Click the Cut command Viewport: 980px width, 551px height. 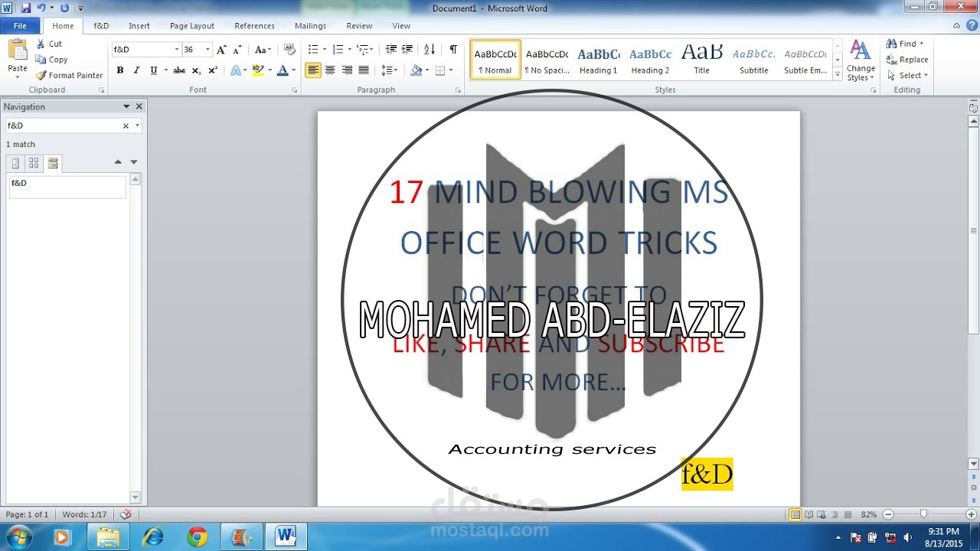click(50, 44)
